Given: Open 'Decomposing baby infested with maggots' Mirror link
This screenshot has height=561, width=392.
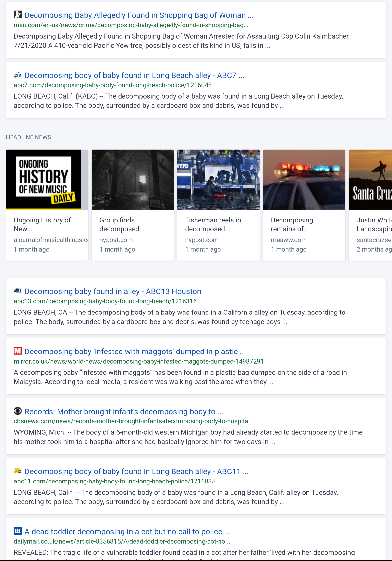Looking at the screenshot, I should coord(135,352).
